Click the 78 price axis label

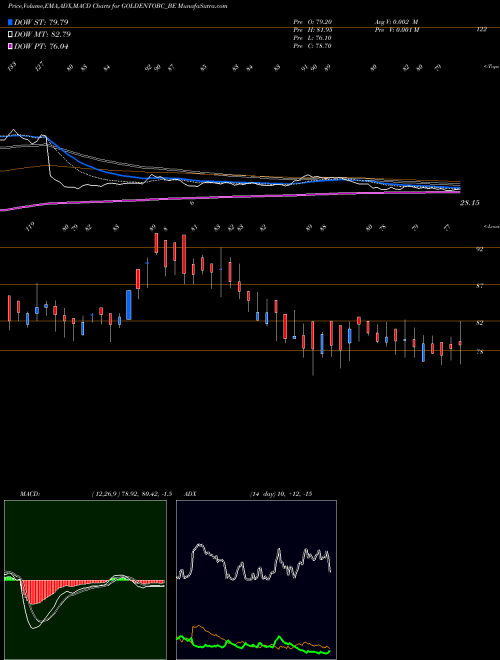click(x=479, y=352)
